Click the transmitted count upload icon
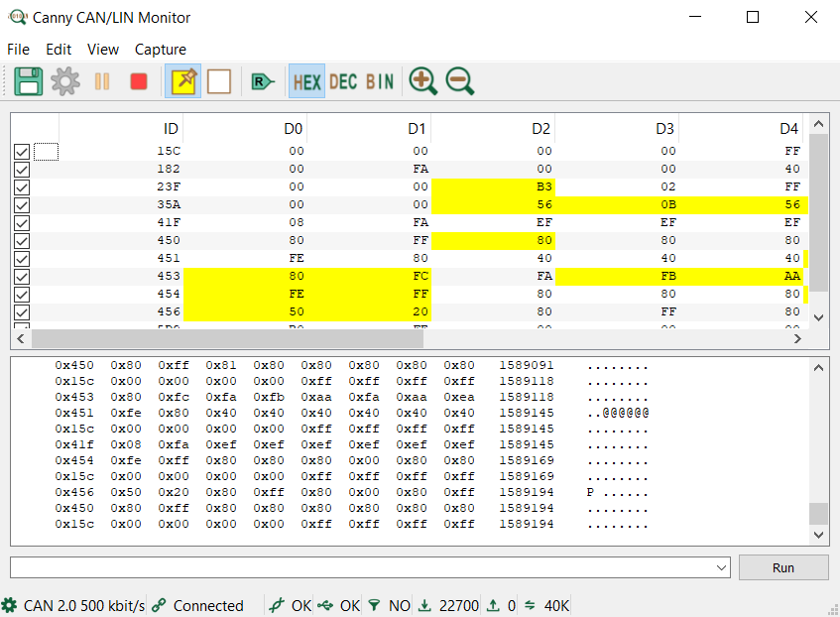This screenshot has width=840, height=617. 493,606
